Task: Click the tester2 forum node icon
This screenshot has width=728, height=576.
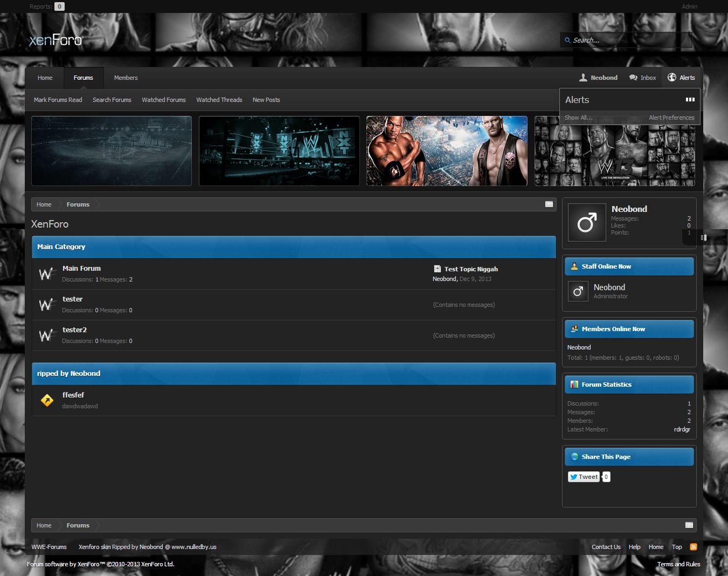Action: (47, 335)
